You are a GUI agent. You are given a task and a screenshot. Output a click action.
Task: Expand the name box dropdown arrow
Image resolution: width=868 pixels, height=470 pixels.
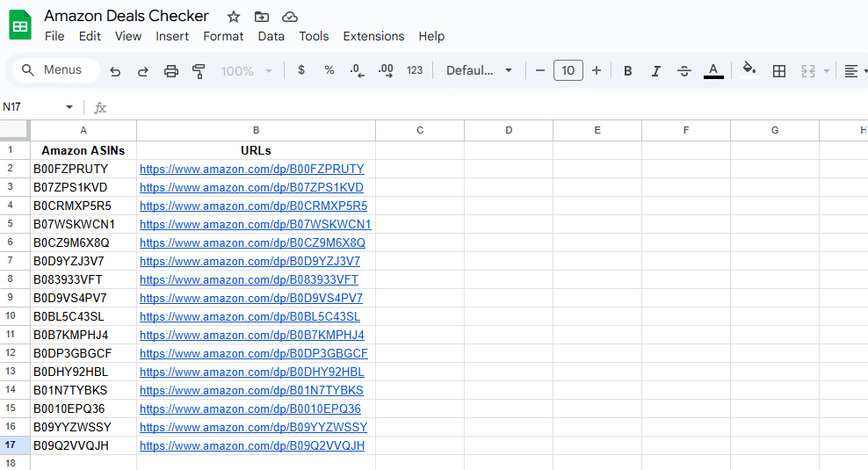click(x=69, y=107)
